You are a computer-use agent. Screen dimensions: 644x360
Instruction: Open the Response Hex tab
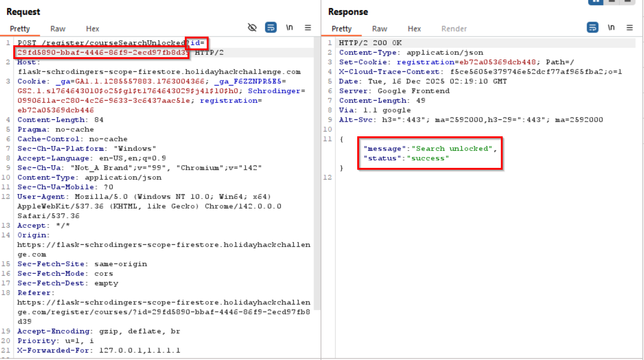tap(414, 29)
